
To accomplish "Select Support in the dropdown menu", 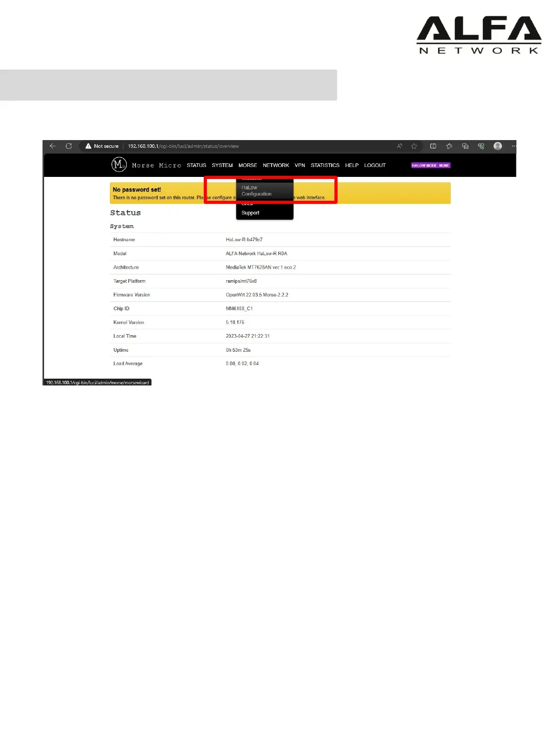I will (x=250, y=213).
